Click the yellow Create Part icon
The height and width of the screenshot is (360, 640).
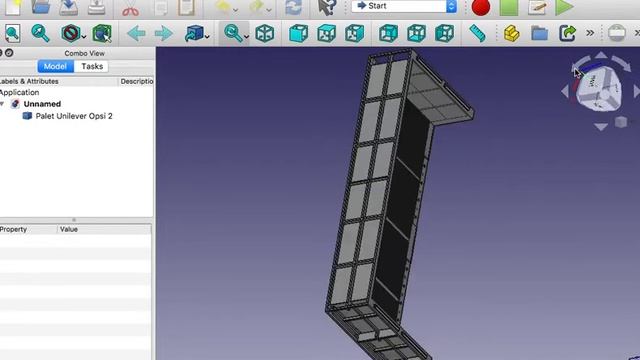511,33
